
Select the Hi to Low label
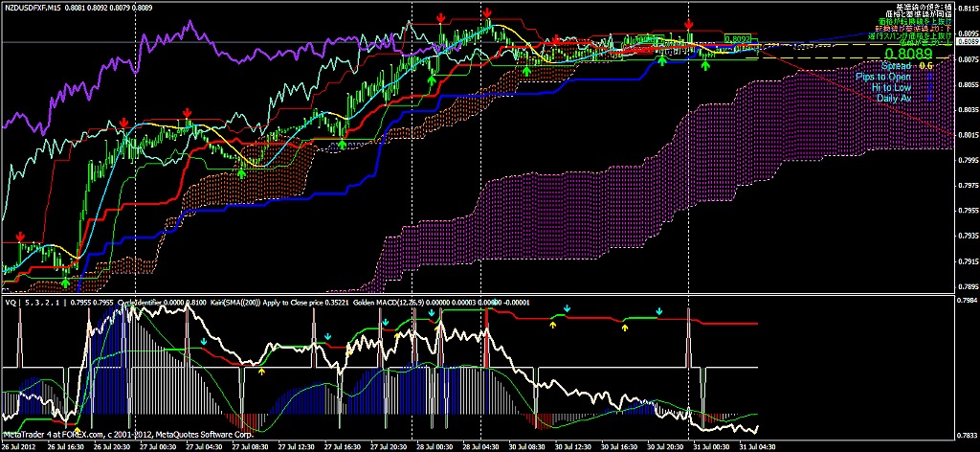(893, 87)
